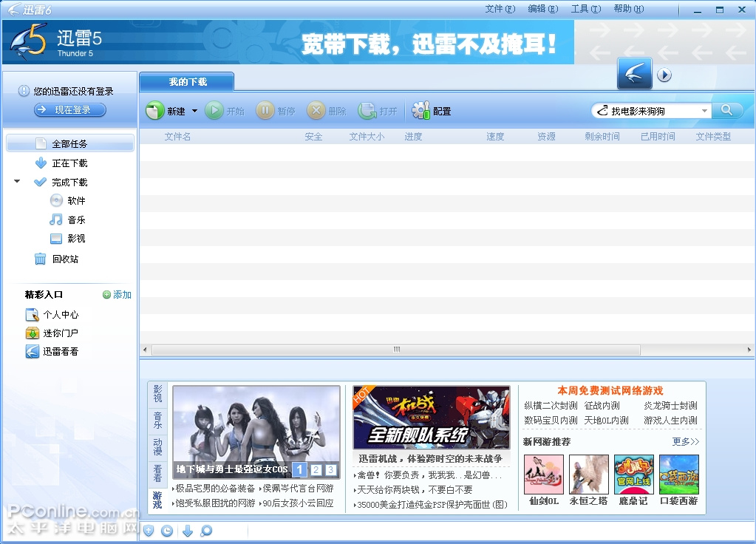Click the 暂停 pause button

(x=276, y=111)
